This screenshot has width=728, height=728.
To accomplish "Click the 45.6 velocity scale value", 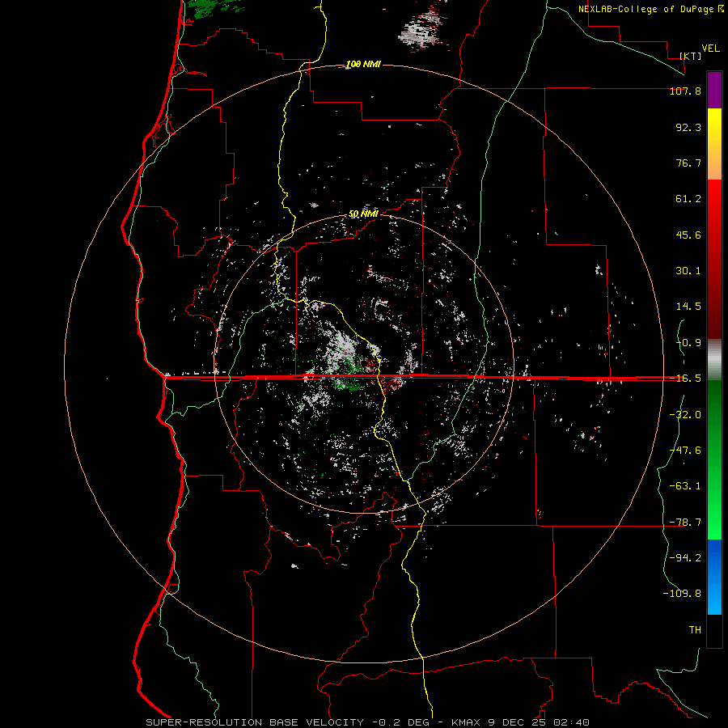I will 688,235.
